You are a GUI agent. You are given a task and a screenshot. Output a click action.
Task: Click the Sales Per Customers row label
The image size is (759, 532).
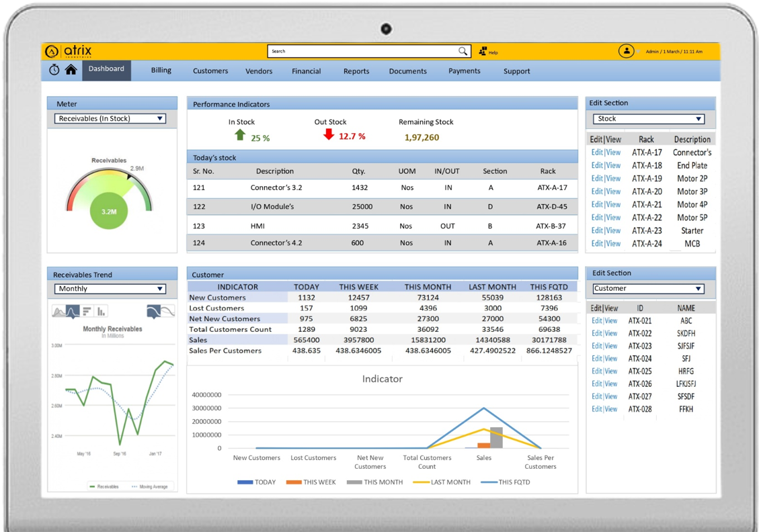tap(225, 351)
